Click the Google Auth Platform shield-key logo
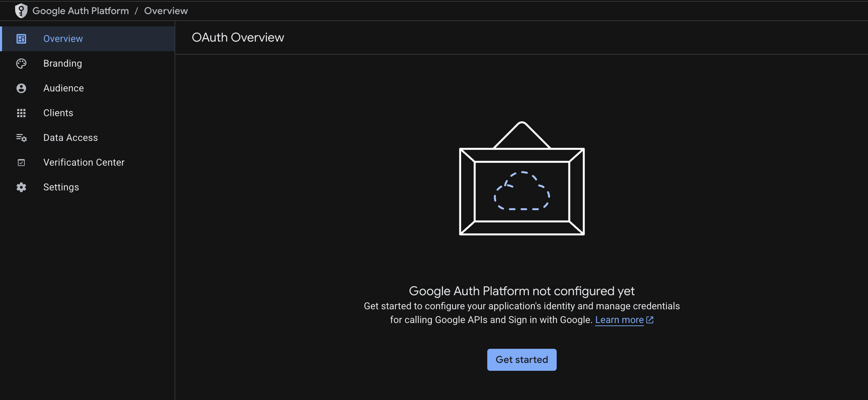Screen dimensions: 868x400 [21, 10]
